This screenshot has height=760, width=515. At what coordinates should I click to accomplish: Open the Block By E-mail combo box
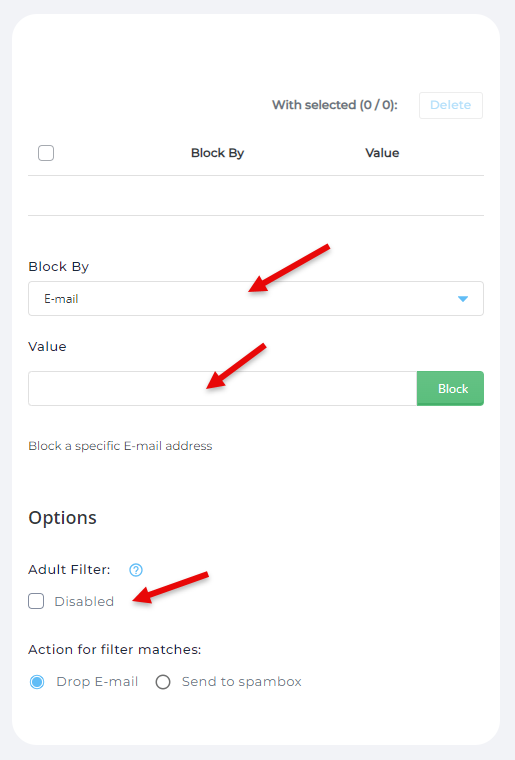click(256, 299)
